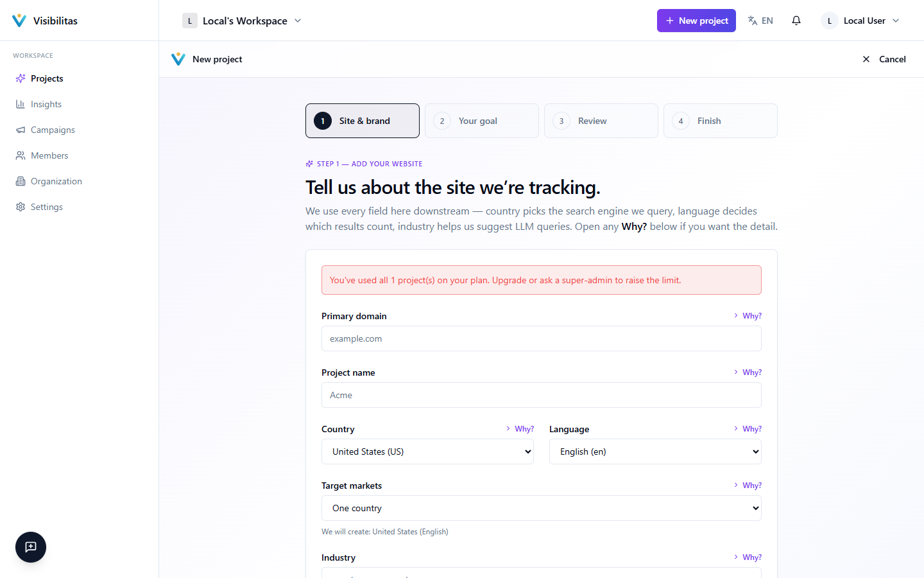The width and height of the screenshot is (924, 578).
Task: Click the V logo beside New project heading
Action: click(x=178, y=59)
